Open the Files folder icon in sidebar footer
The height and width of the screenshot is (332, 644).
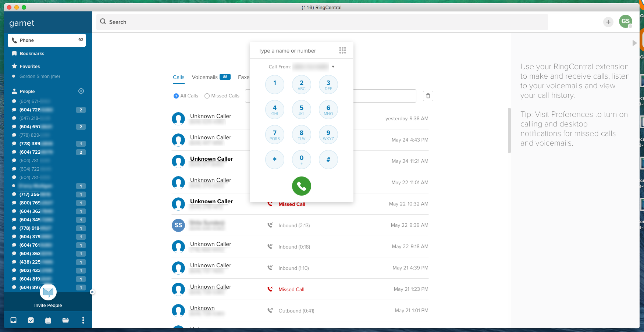pos(65,320)
